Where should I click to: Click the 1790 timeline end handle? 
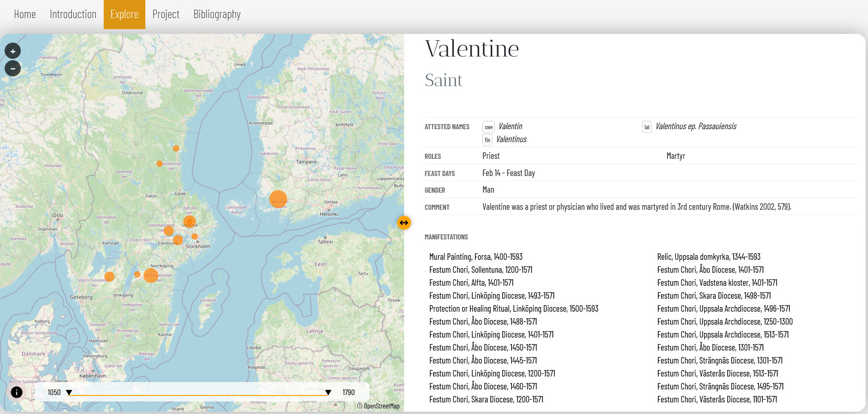tap(328, 393)
